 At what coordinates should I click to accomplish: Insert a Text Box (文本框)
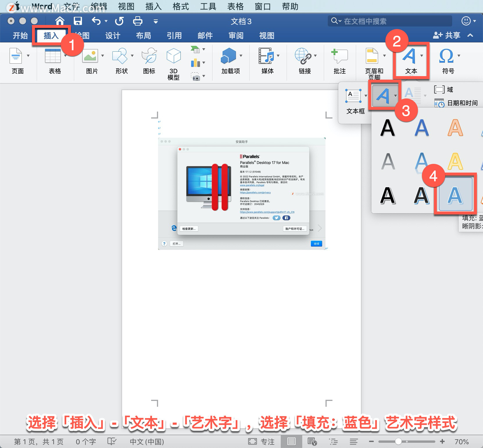pyautogui.click(x=355, y=102)
